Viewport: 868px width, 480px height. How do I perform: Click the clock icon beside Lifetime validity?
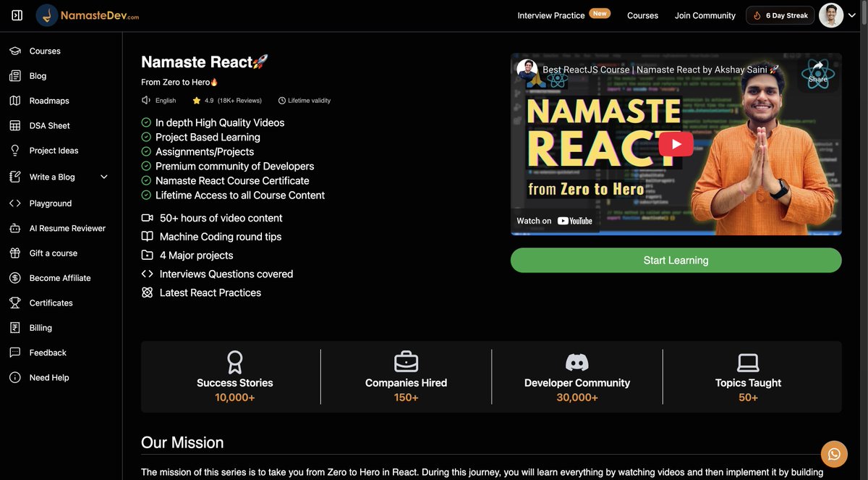(282, 101)
